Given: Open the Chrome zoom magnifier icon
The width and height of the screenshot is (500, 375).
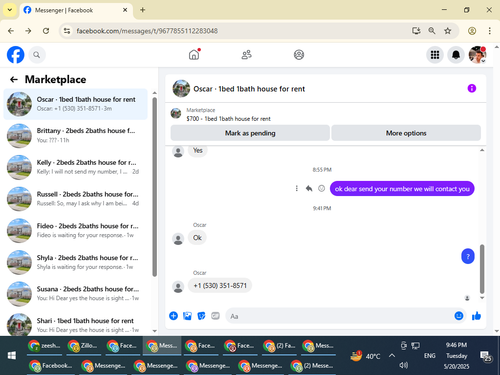Looking at the screenshot, I should pyautogui.click(x=432, y=31).
